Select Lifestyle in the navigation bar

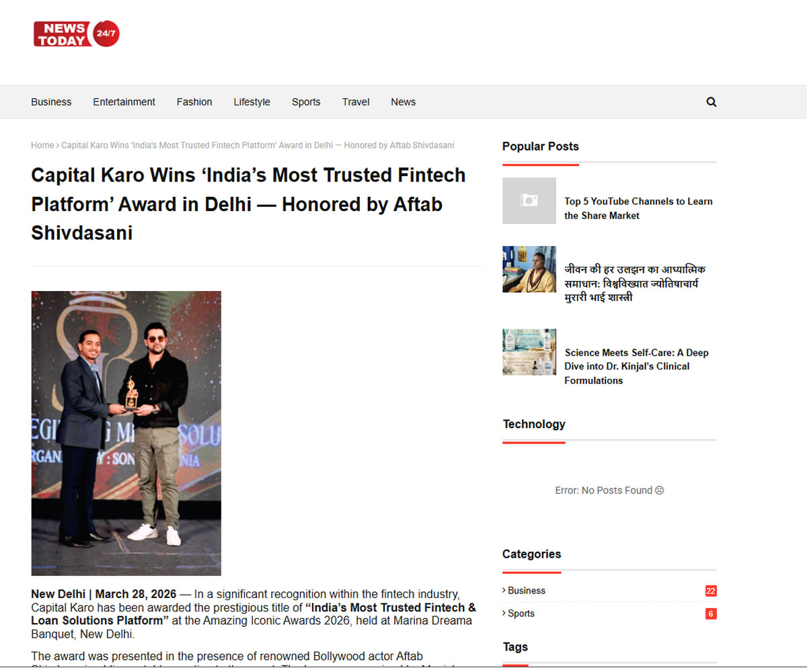click(x=252, y=102)
